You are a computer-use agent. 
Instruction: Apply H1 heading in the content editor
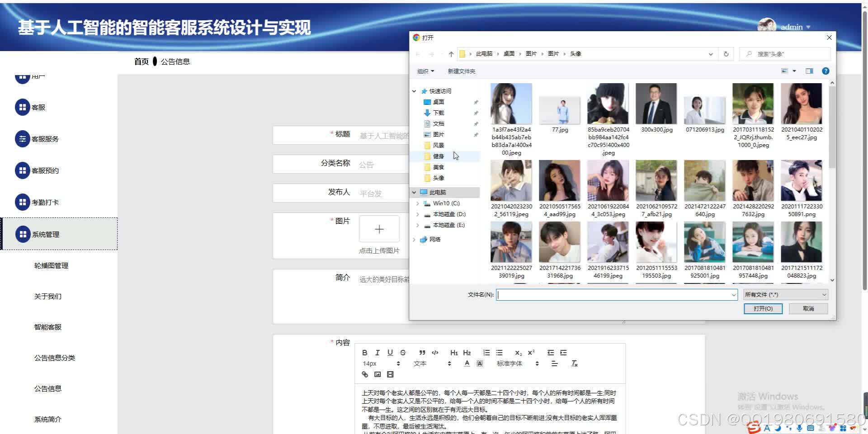pos(454,353)
